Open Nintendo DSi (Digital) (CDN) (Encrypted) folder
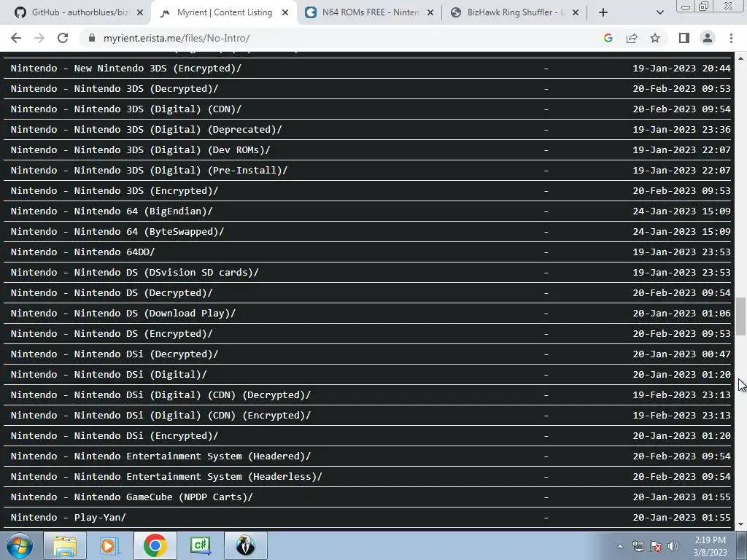 coord(160,415)
